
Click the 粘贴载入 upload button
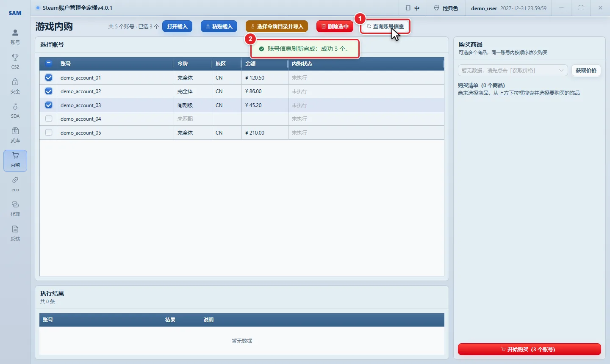point(219,26)
